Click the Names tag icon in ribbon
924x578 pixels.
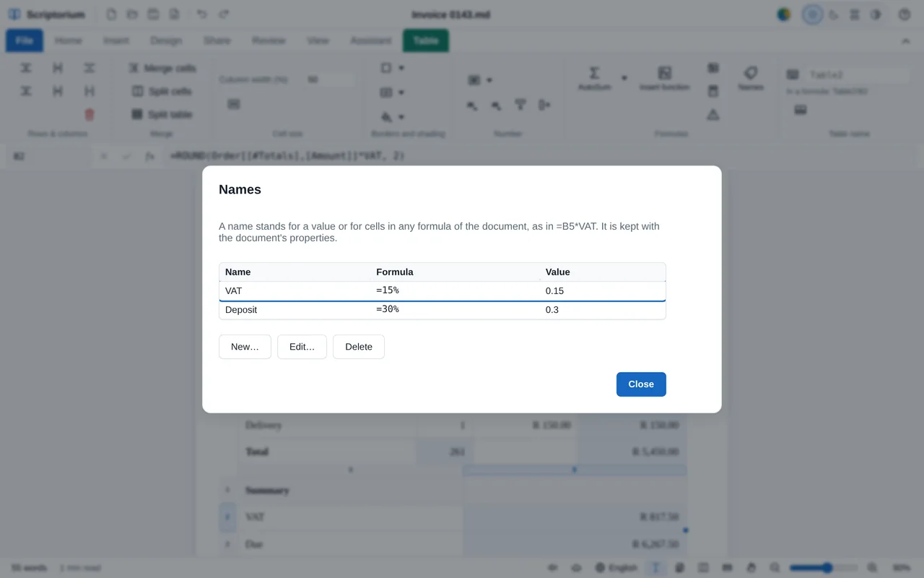tap(751, 73)
